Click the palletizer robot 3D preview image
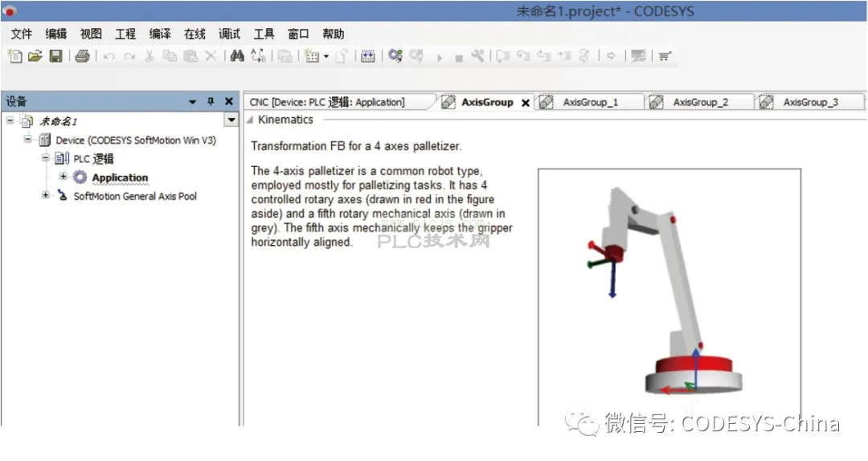 click(x=669, y=296)
